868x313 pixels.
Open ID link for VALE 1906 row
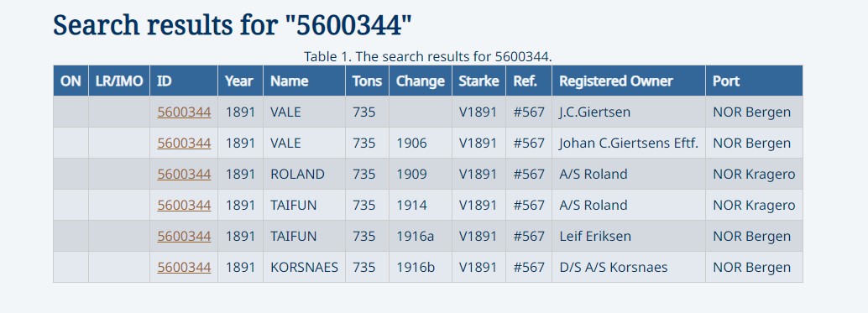(184, 143)
